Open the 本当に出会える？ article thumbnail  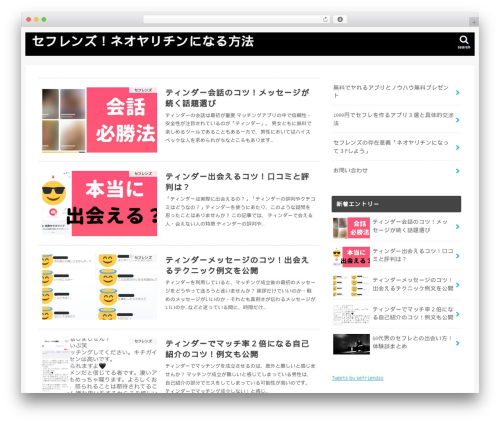point(99,203)
